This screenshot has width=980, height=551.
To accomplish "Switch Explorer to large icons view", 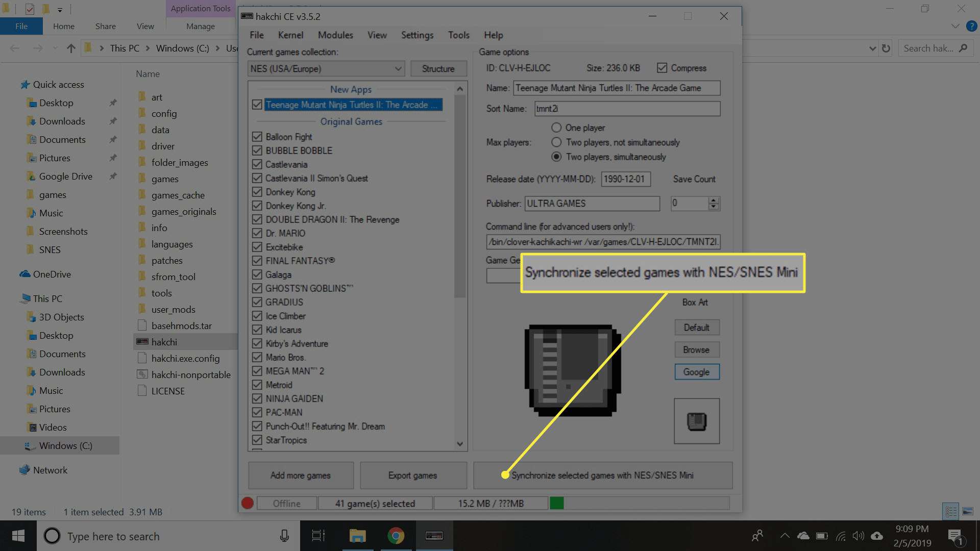I will click(967, 511).
